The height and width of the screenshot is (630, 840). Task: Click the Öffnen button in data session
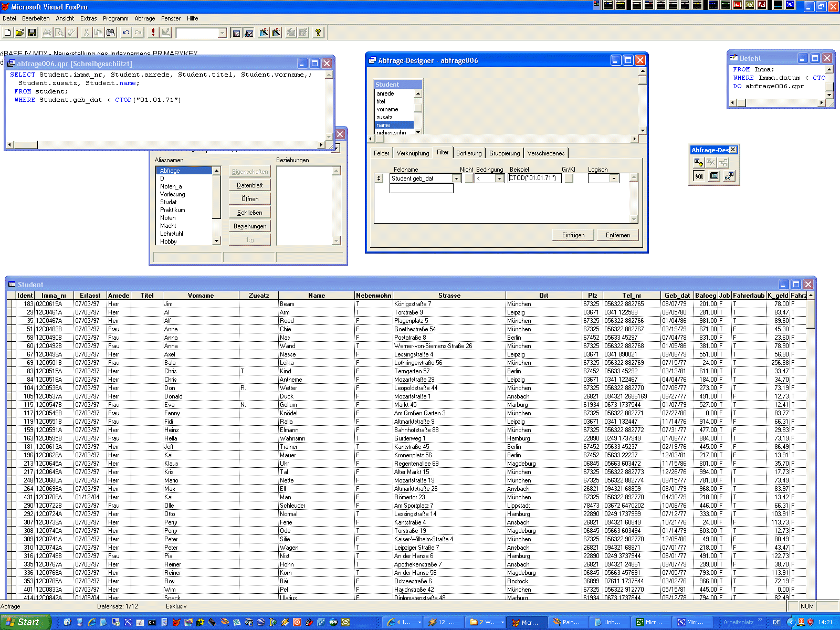pyautogui.click(x=250, y=199)
